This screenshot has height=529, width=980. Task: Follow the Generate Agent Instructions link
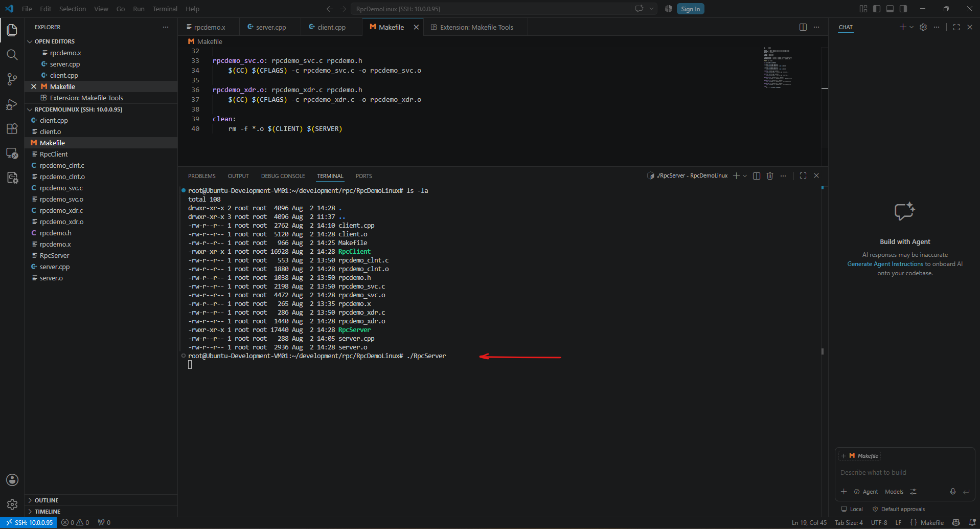tap(885, 264)
